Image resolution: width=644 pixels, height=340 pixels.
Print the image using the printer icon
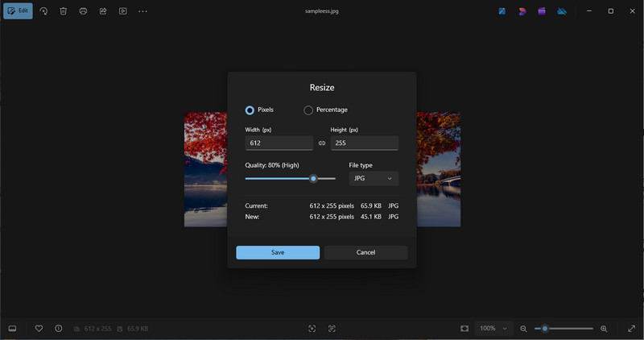84,11
